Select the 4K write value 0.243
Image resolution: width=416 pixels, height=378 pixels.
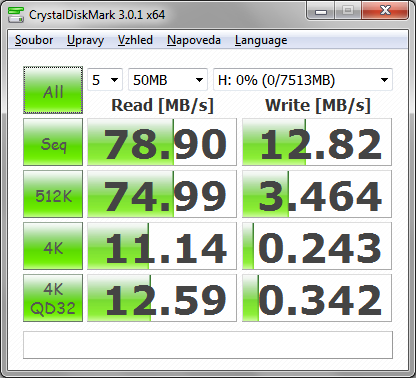317,246
